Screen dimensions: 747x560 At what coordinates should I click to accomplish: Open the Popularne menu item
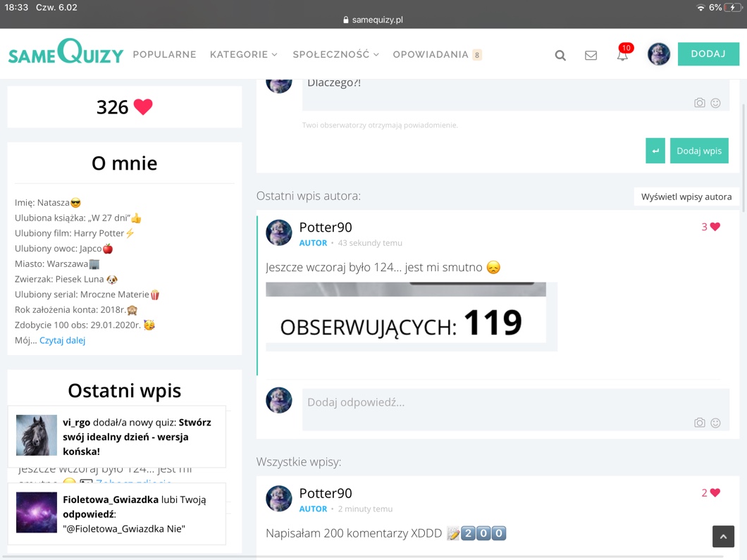pos(164,54)
